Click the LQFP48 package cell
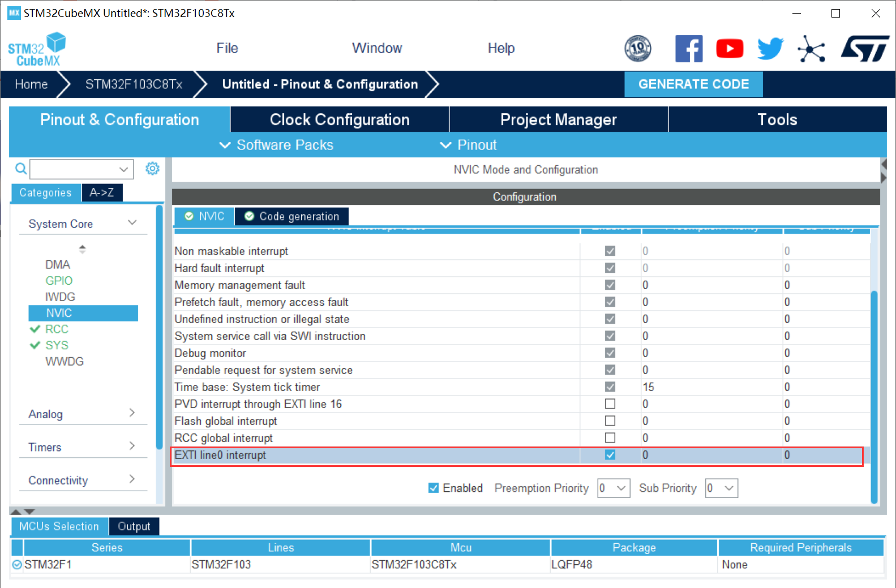Image resolution: width=896 pixels, height=588 pixels. [634, 564]
